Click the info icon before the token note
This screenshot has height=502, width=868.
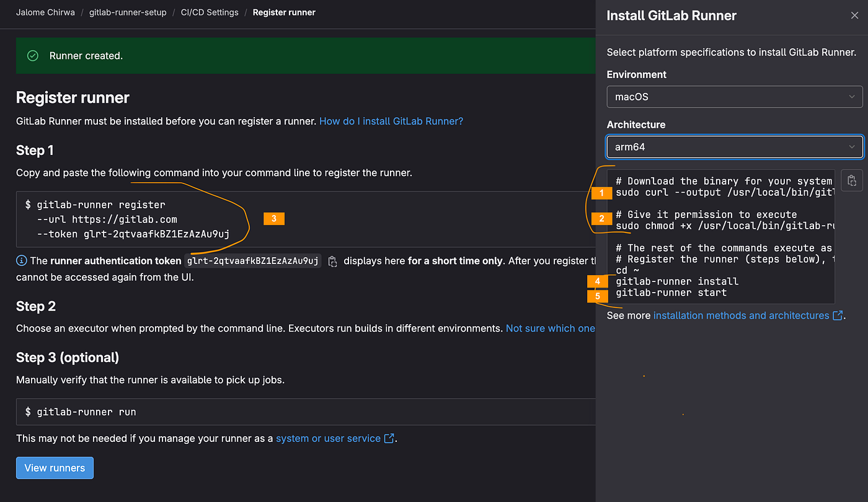pyautogui.click(x=22, y=261)
